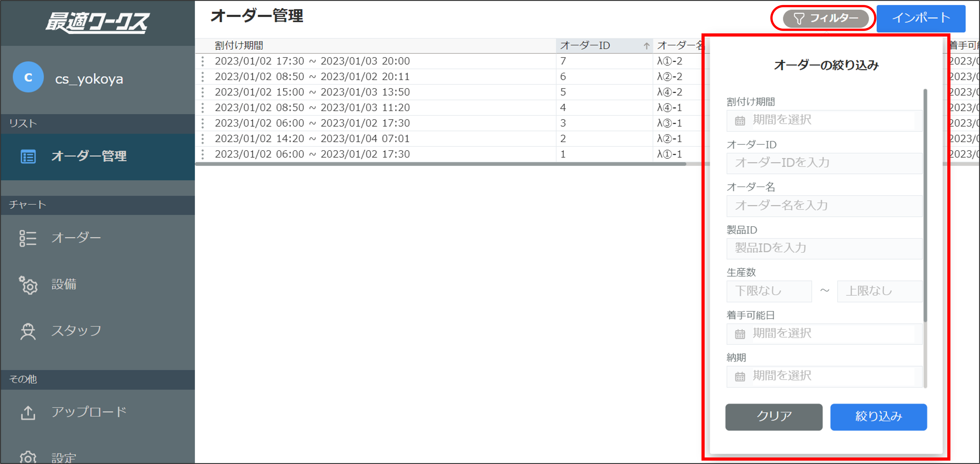Open スタッフ chart in sidebar
This screenshot has height=464, width=980.
98,331
